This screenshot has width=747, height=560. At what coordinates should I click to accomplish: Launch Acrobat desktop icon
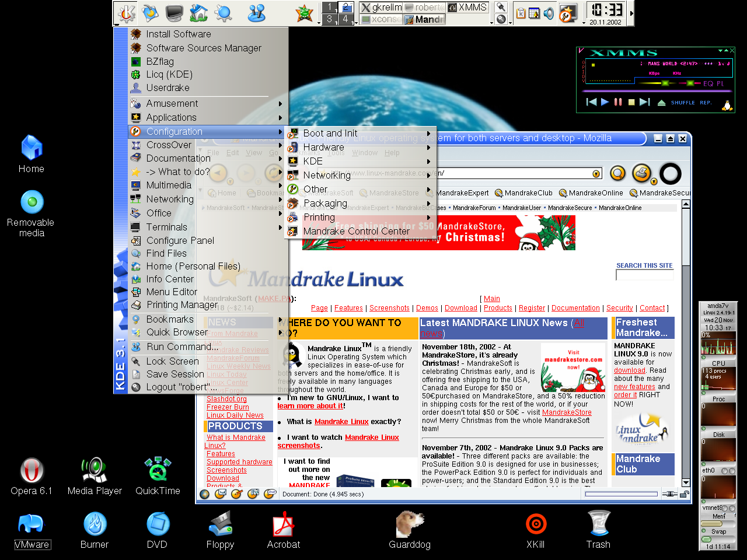coord(284,531)
